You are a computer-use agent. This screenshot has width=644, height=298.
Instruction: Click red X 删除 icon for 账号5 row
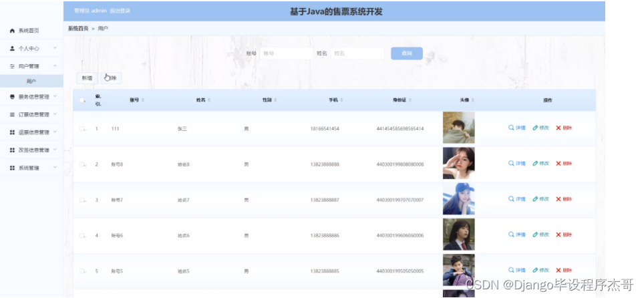tap(558, 271)
